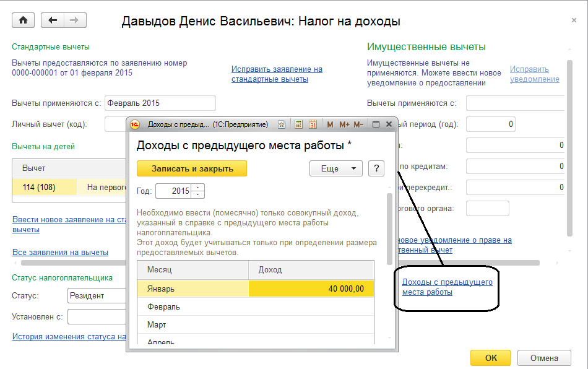Screen dimensions: 588x369
Task: Open Исправить уведомление link
Action: pos(534,74)
